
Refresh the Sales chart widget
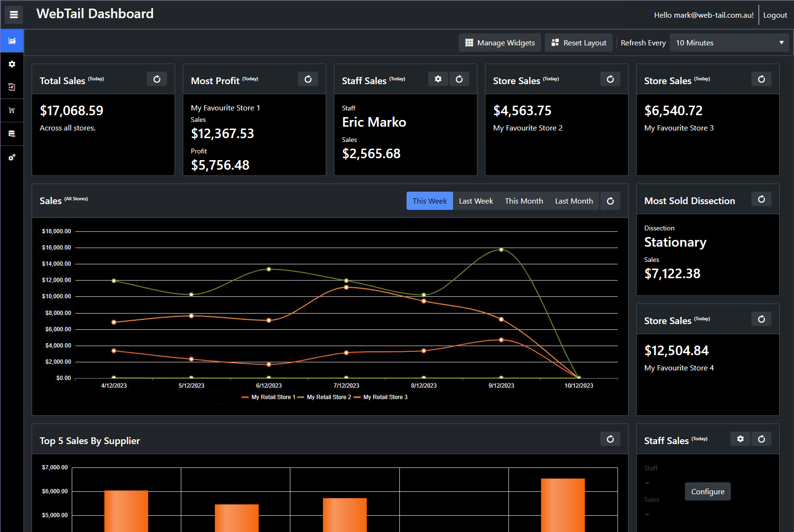[610, 201]
